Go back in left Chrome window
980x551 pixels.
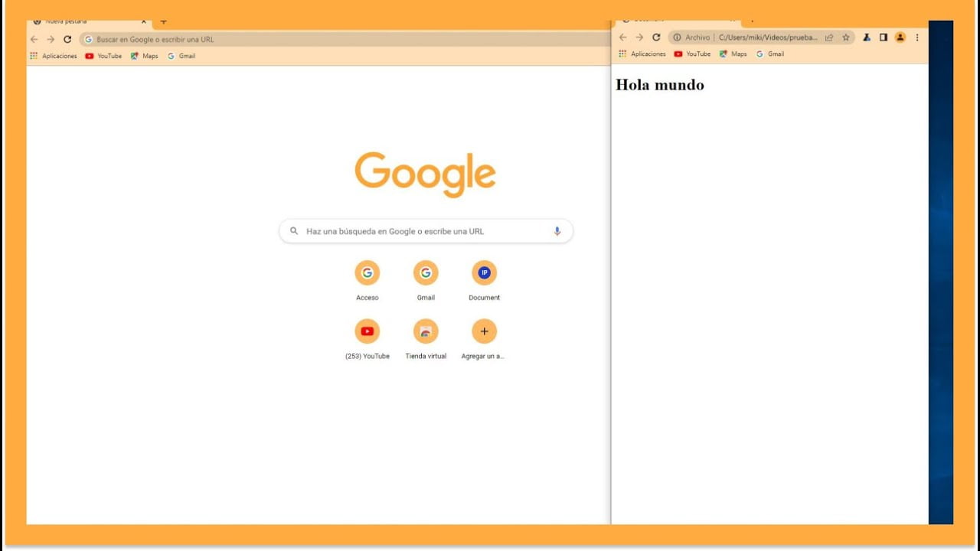(34, 39)
